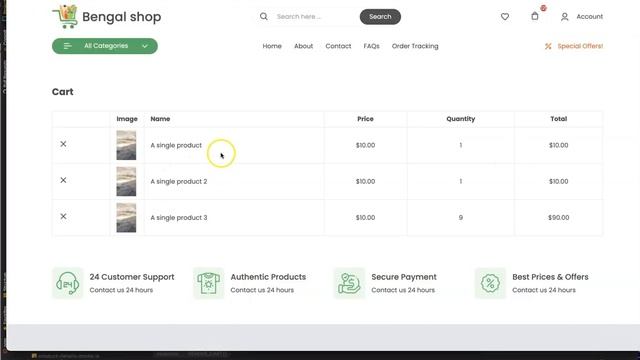Click the 24 Customer Support headset icon
Image resolution: width=640 pixels, height=360 pixels.
68,283
